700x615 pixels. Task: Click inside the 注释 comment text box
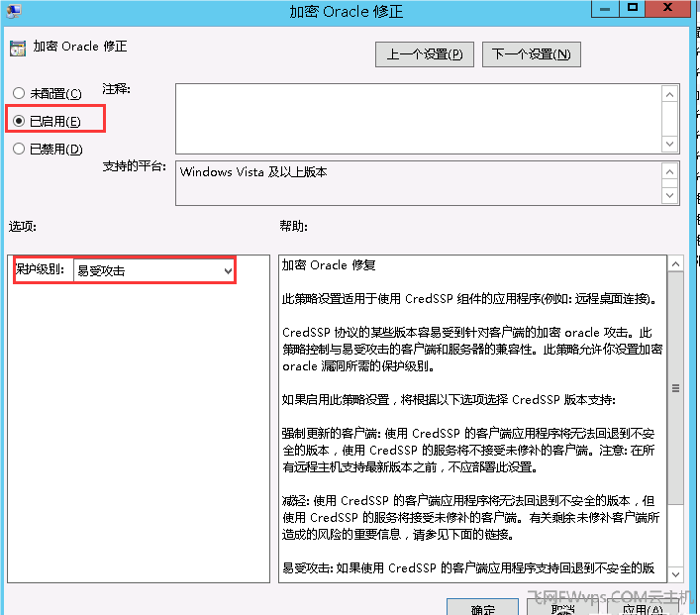[x=419, y=119]
